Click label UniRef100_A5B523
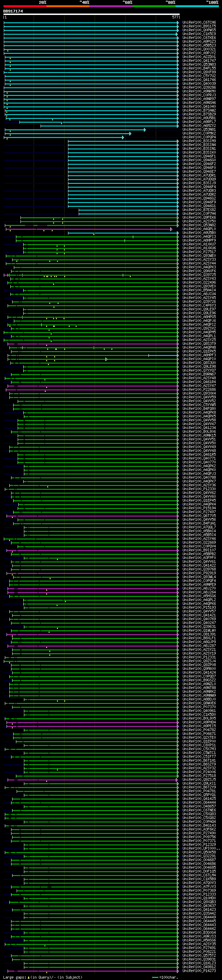This screenshot has height=980, width=222. [x=199, y=45]
